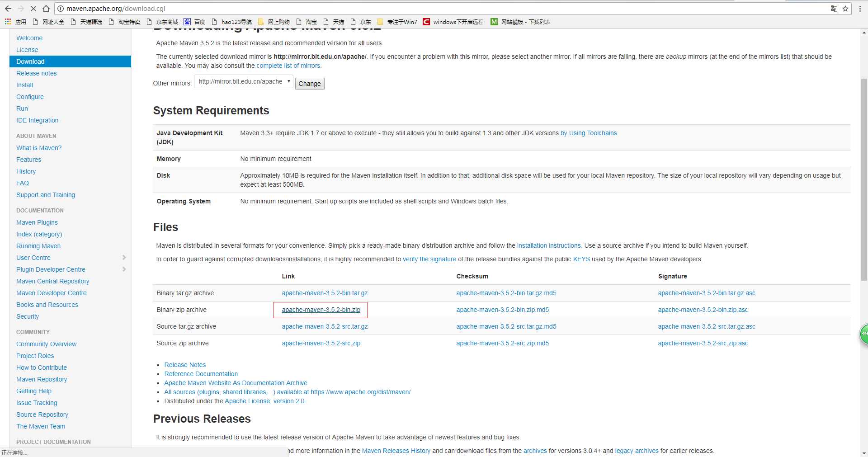Screen dimensions: 868x457
Task: Download apache-maven-3.5.2-bin.tar.gz
Action: coord(325,293)
